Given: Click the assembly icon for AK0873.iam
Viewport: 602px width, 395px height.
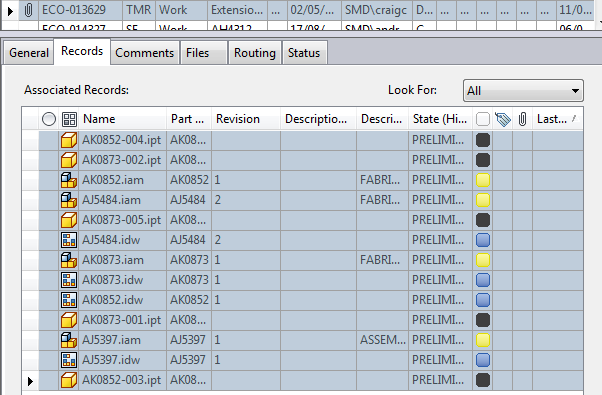Looking at the screenshot, I should 69,260.
